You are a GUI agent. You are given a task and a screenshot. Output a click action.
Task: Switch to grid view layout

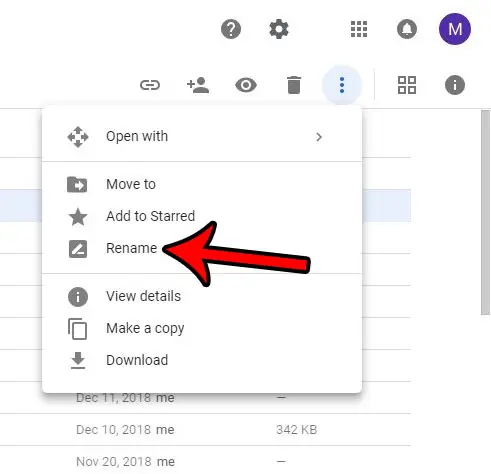click(407, 85)
